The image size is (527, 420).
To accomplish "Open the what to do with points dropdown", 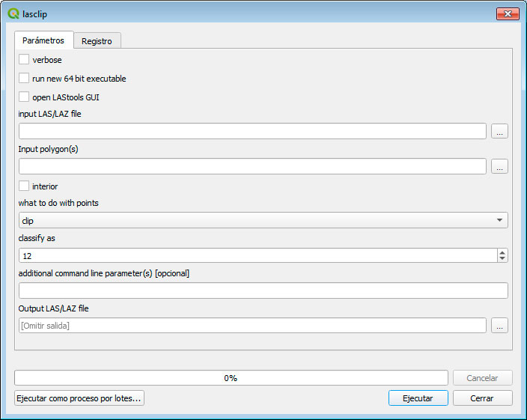I will [x=263, y=220].
